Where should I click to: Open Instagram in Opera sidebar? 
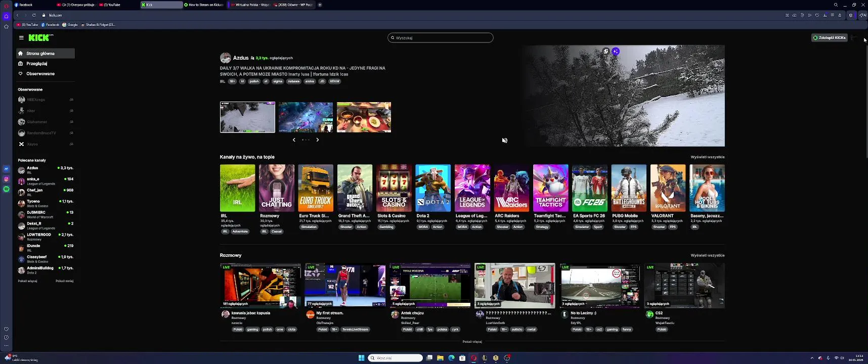tap(6, 179)
